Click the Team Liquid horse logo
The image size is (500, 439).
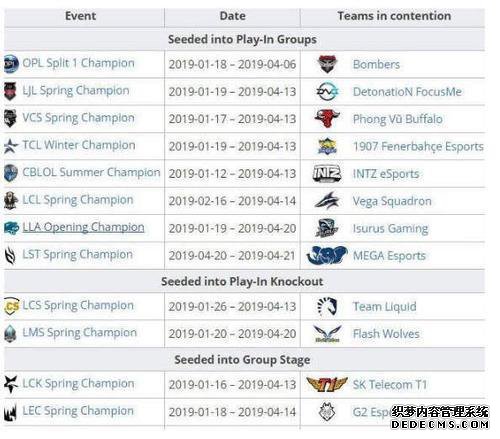pyautogui.click(x=327, y=306)
